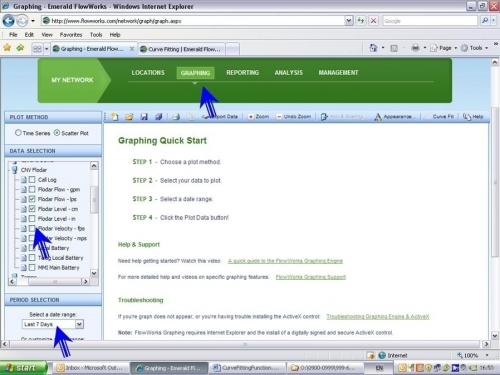The image size is (500, 375).
Task: Open Help from graph toolbar
Action: (x=473, y=117)
